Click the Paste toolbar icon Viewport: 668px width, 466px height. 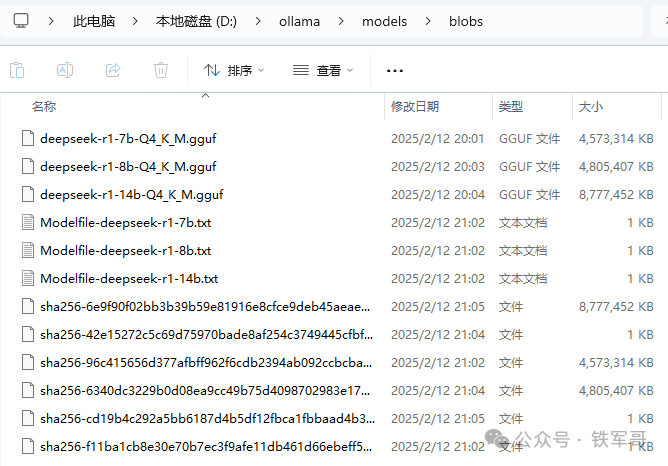tap(17, 70)
